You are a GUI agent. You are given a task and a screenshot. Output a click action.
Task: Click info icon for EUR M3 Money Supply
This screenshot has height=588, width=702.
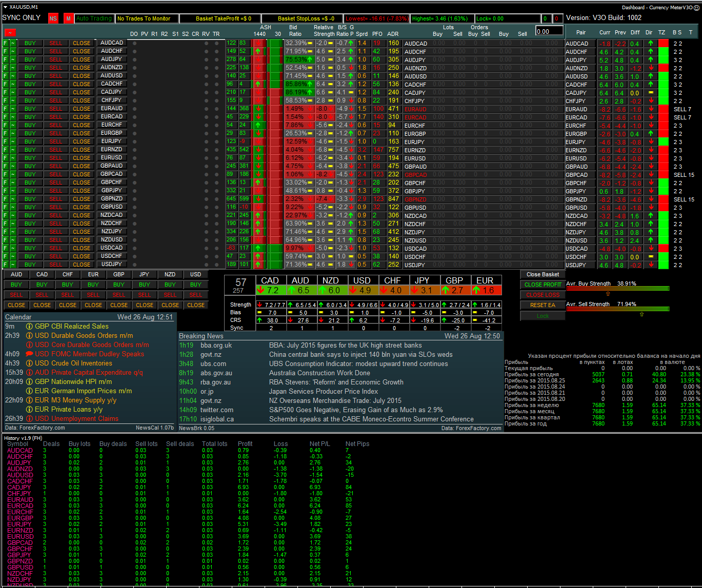coord(29,400)
